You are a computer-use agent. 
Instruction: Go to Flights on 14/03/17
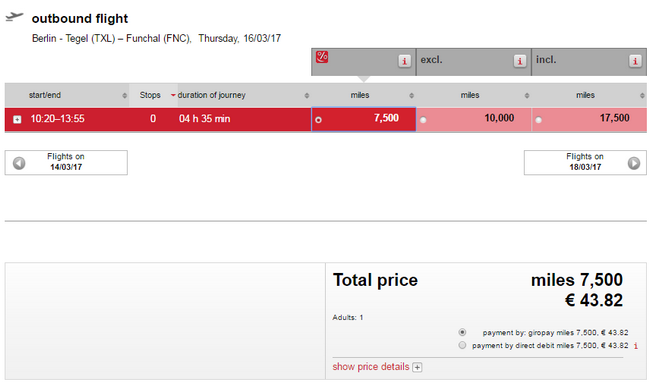[66, 162]
